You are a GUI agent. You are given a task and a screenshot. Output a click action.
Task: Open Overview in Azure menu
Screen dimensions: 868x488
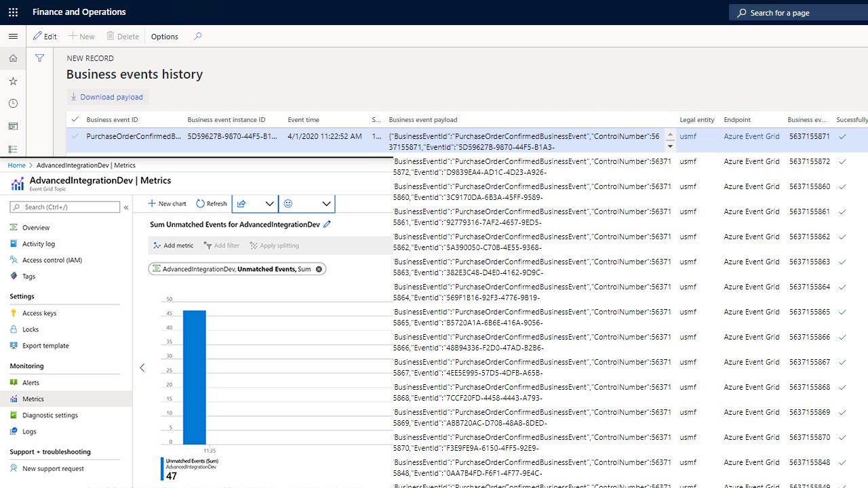(35, 228)
